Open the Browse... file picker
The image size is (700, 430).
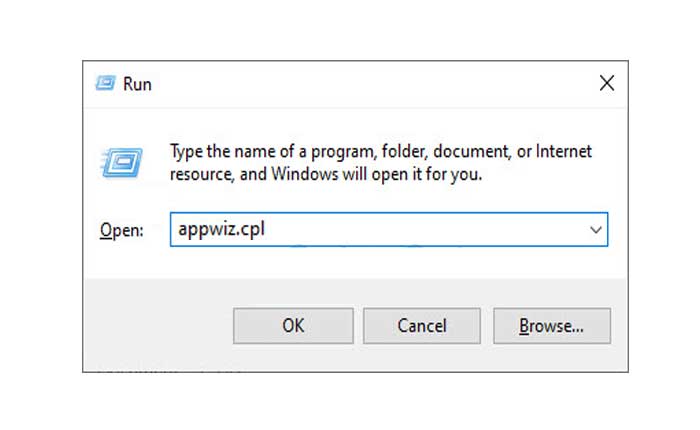[551, 325]
